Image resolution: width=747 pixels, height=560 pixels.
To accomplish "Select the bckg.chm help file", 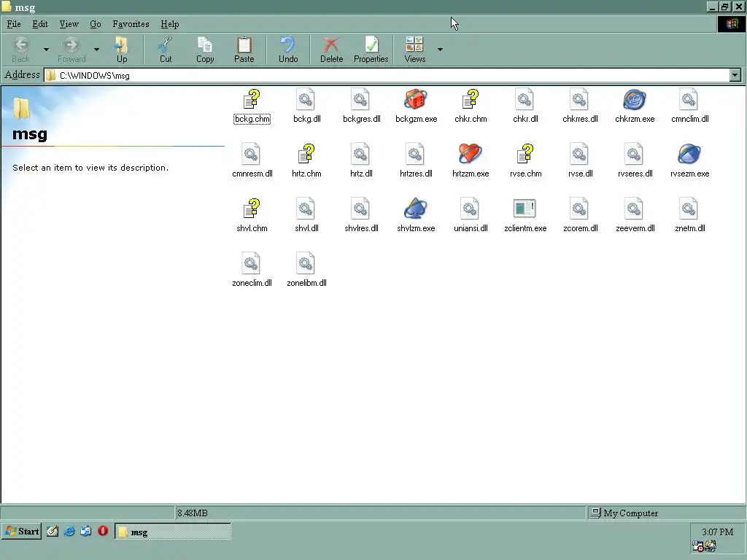I will [x=252, y=106].
